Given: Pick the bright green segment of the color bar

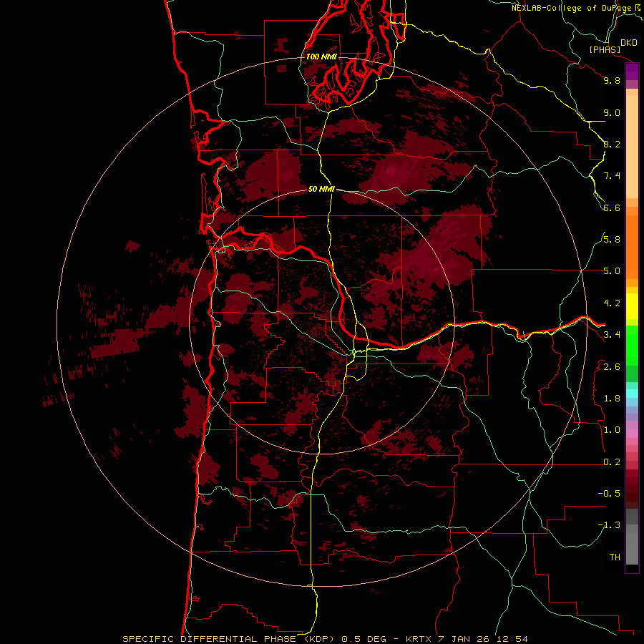Looking at the screenshot, I should click(x=632, y=346).
